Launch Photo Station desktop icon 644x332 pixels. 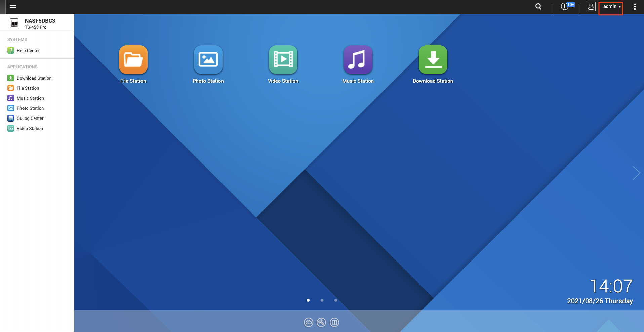(208, 60)
